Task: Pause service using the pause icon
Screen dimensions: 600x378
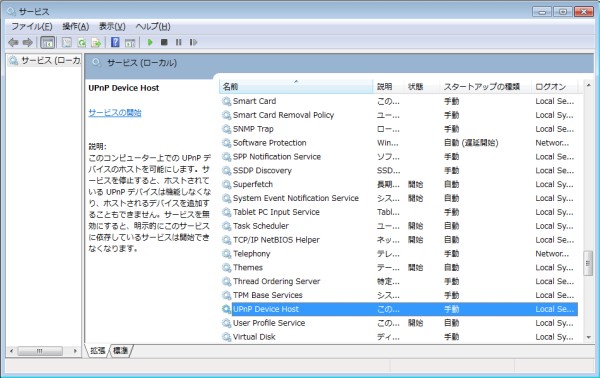Action: 178,42
